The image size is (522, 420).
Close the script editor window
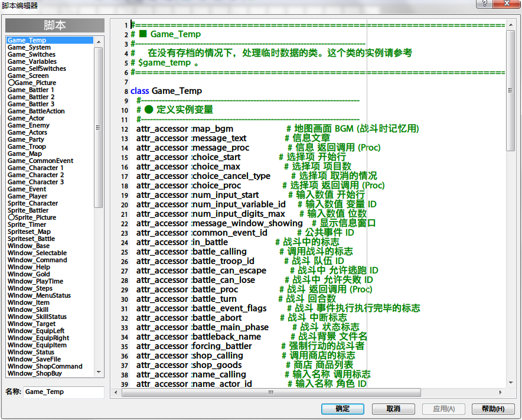(x=507, y=4)
